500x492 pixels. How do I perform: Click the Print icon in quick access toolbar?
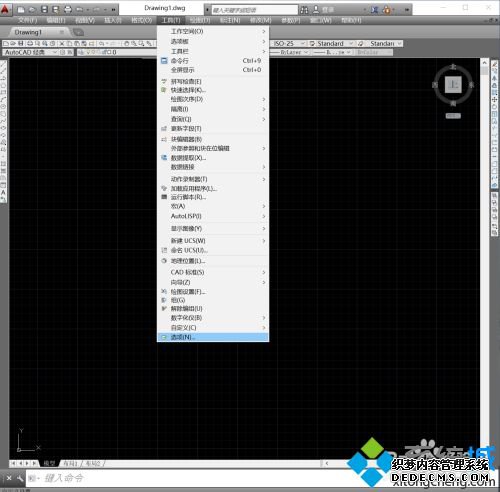tap(68, 10)
